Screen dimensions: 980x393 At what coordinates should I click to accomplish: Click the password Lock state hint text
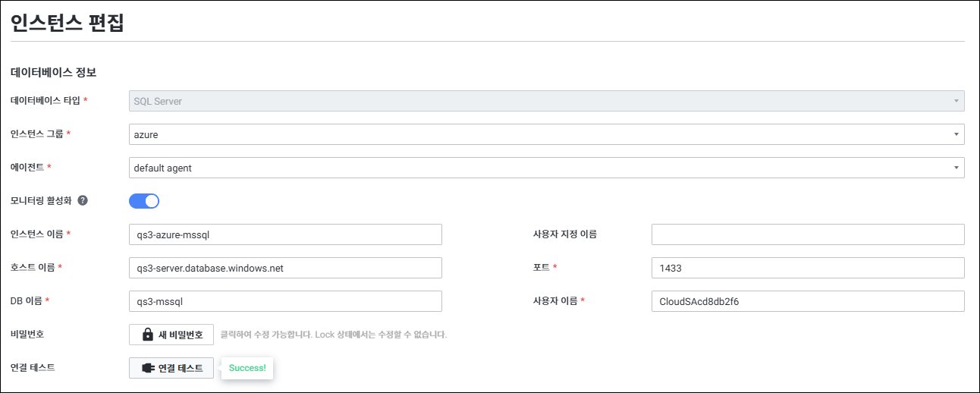(333, 335)
